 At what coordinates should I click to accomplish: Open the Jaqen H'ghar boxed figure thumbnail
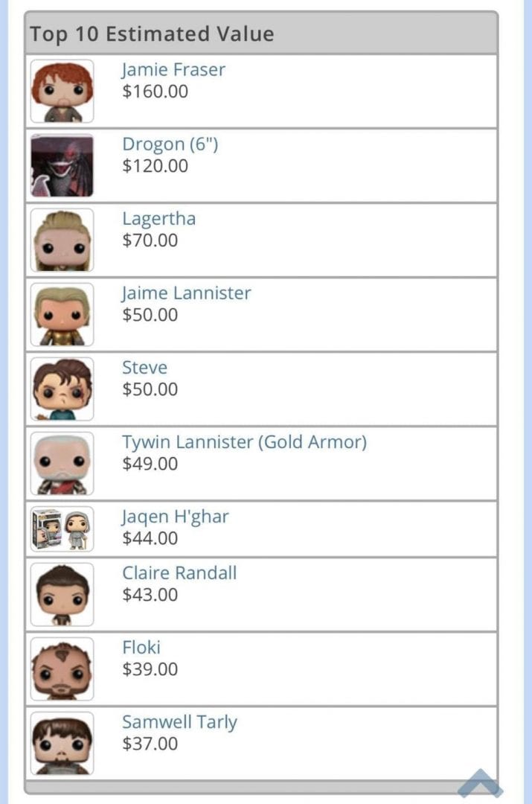62,529
